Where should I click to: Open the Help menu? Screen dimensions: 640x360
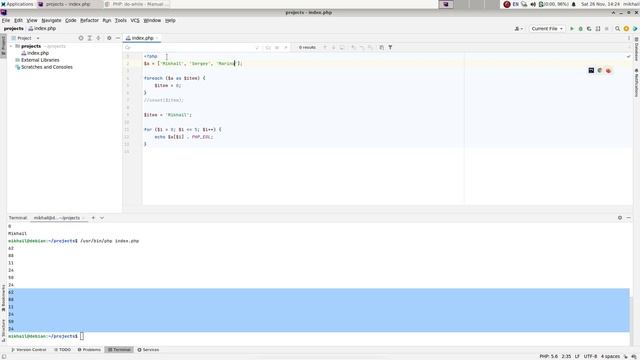point(170,20)
